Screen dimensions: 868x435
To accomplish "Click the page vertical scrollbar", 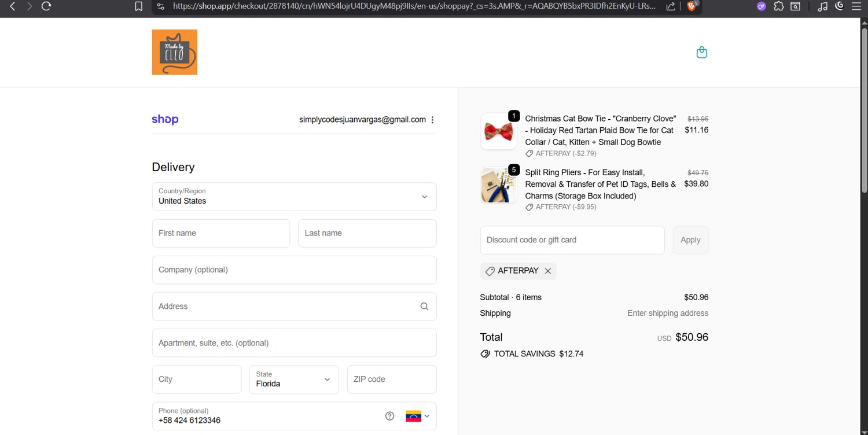I will 864,110.
